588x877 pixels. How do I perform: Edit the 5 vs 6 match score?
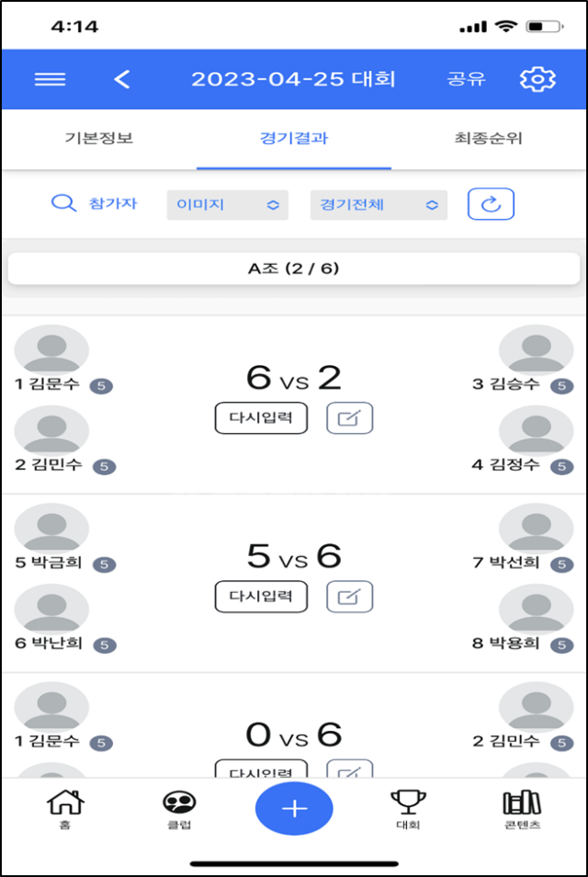[349, 597]
